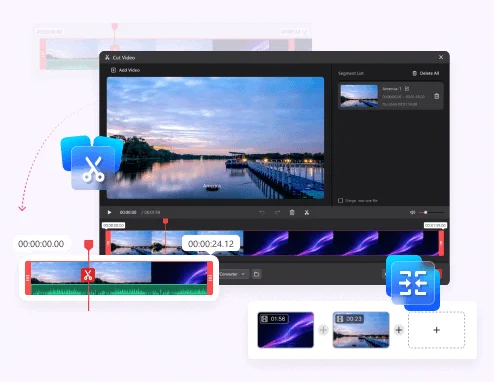Screen dimensions: 494x382
Task: Click the Segment List heading
Action: pos(351,73)
